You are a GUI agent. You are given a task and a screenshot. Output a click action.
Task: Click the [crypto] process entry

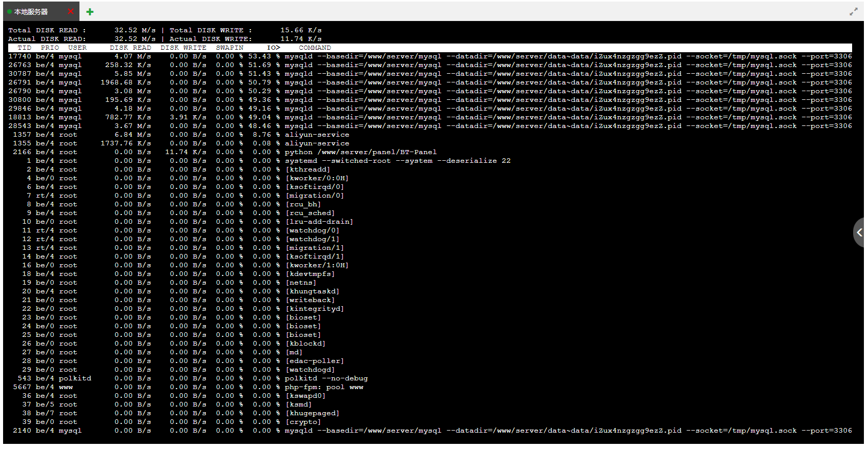[303, 422]
